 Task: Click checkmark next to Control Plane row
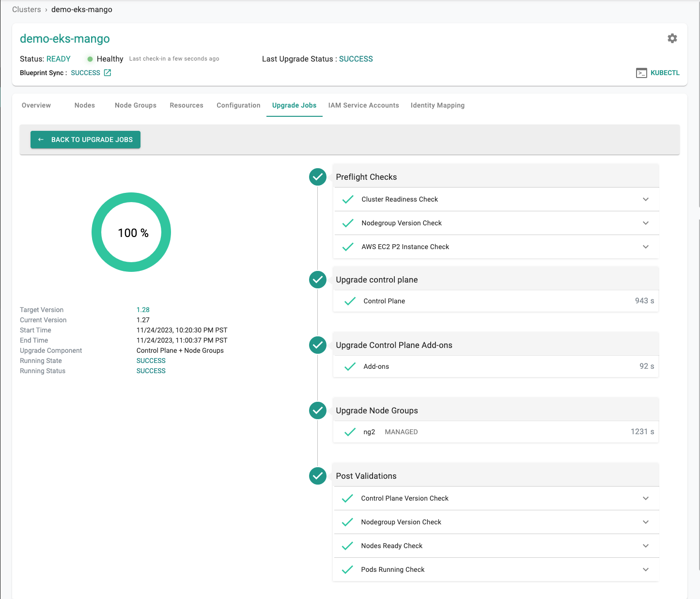(350, 301)
